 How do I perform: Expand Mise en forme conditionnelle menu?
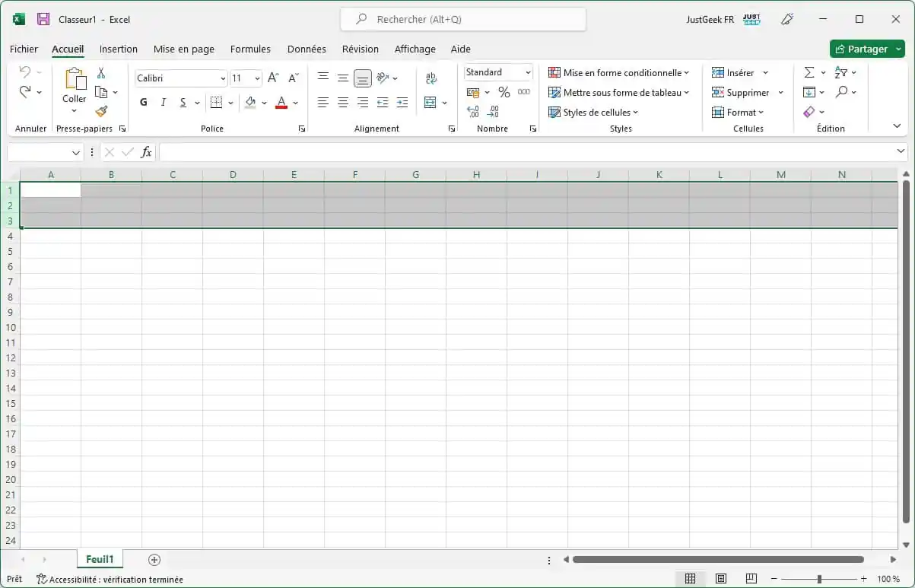(x=618, y=72)
